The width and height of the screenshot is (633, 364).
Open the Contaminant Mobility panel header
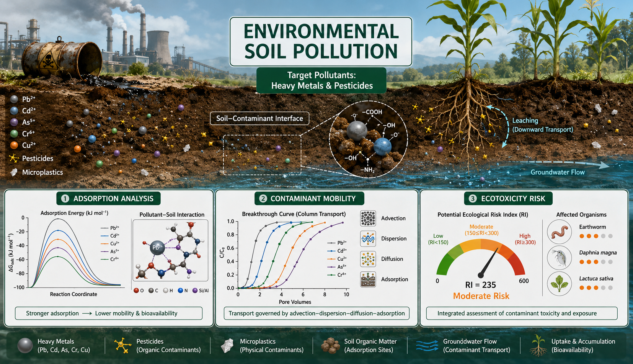click(309, 199)
